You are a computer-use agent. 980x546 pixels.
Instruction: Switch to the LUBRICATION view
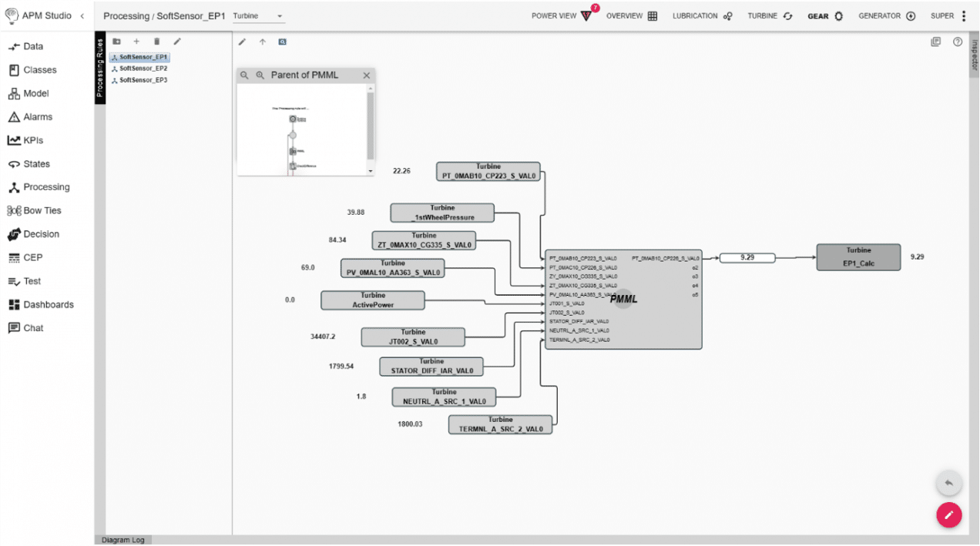pos(702,15)
